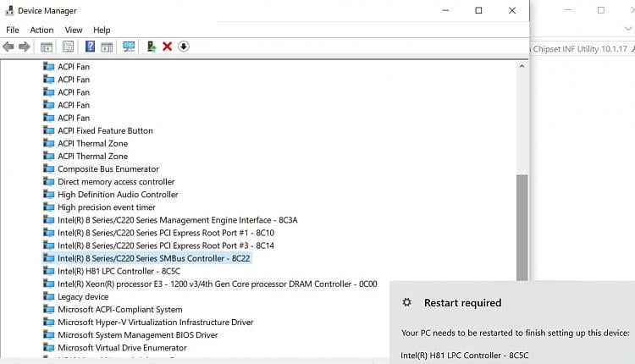Open the File menu
Viewport: 635px width, 364px height.
pos(12,30)
